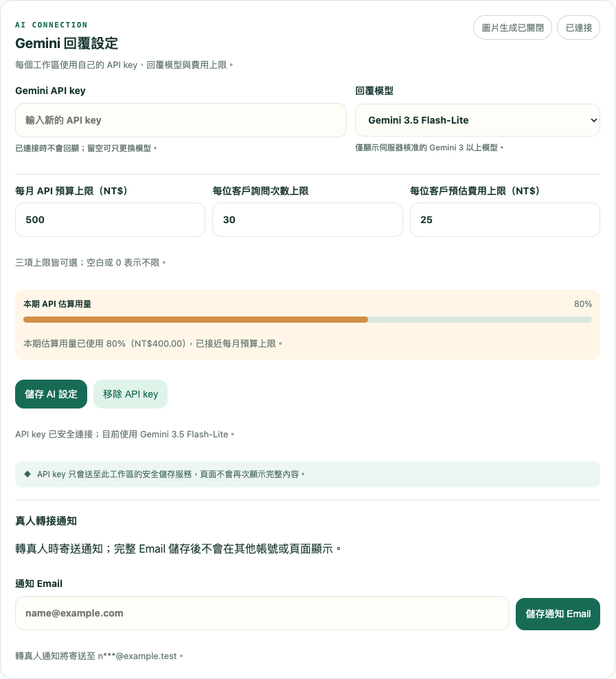The width and height of the screenshot is (616, 679).
Task: Click the text mentioning n***@example.test
Action: [99, 656]
